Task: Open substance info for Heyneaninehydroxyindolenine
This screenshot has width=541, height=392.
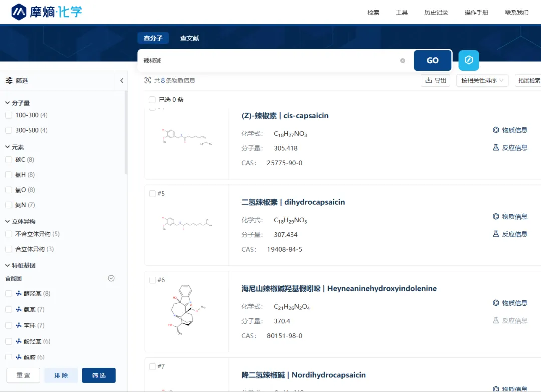Action: click(510, 303)
